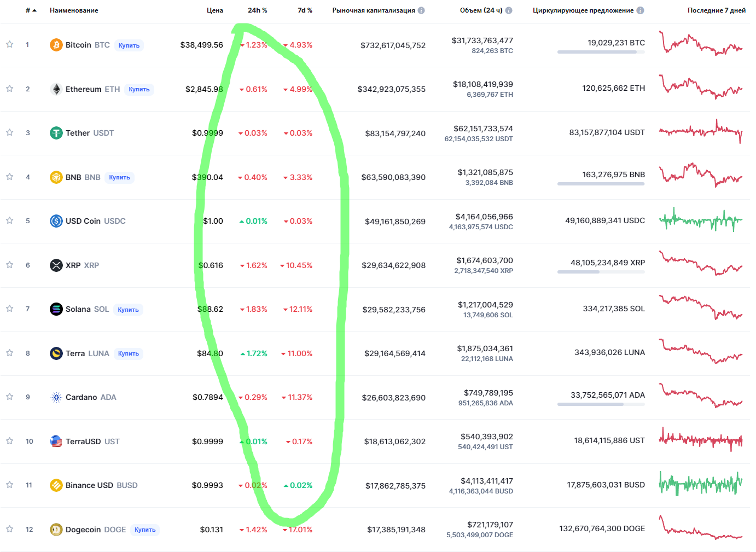756x552 pixels.
Task: Click the Solana logo icon
Action: pos(56,309)
